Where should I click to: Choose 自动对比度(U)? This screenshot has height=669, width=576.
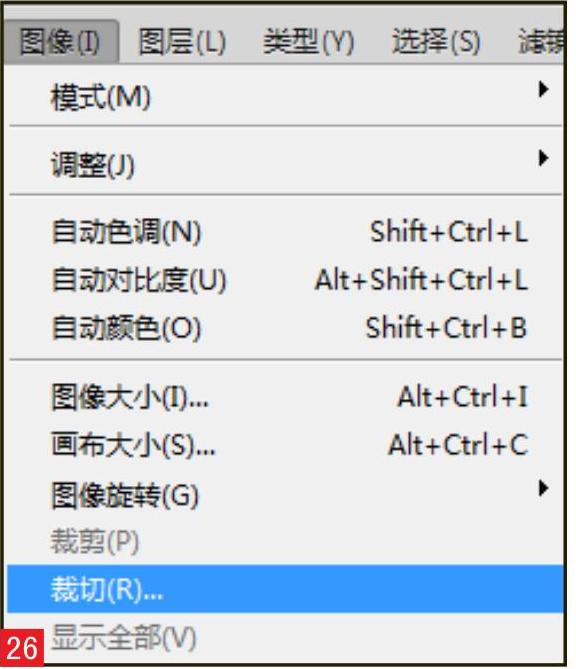pyautogui.click(x=285, y=280)
